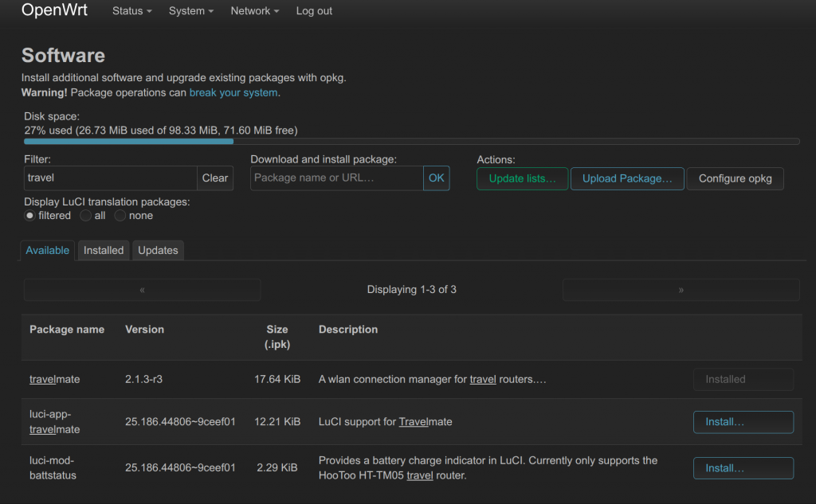Screen dimensions: 816x504
Task: Click the luci-app-travelmate version 25.186.44806~9ceef01
Action: pos(180,422)
